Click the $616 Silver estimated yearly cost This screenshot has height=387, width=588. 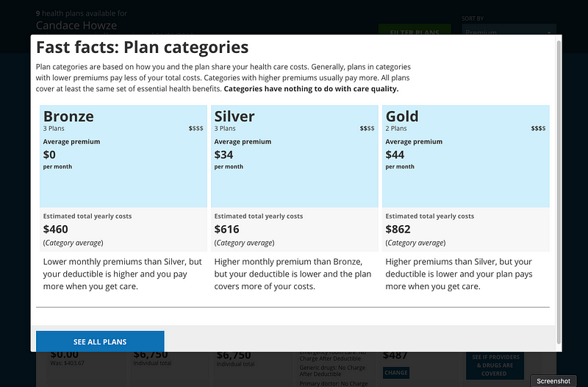227,229
